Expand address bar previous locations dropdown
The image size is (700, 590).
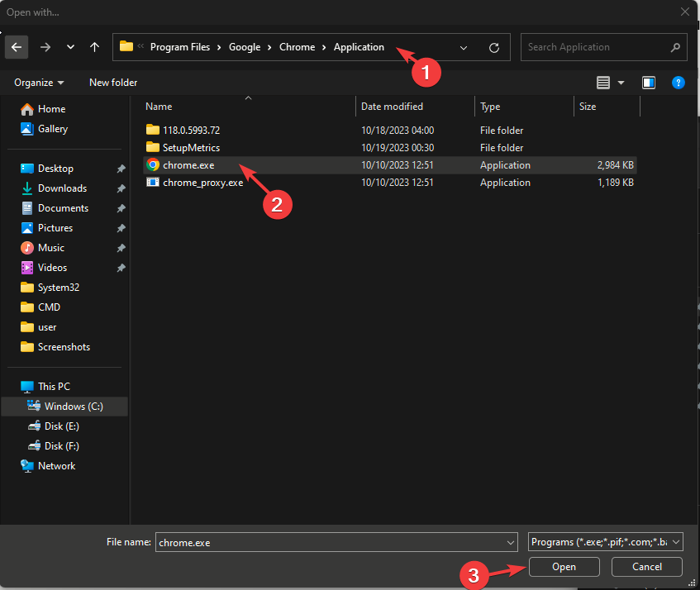[464, 47]
